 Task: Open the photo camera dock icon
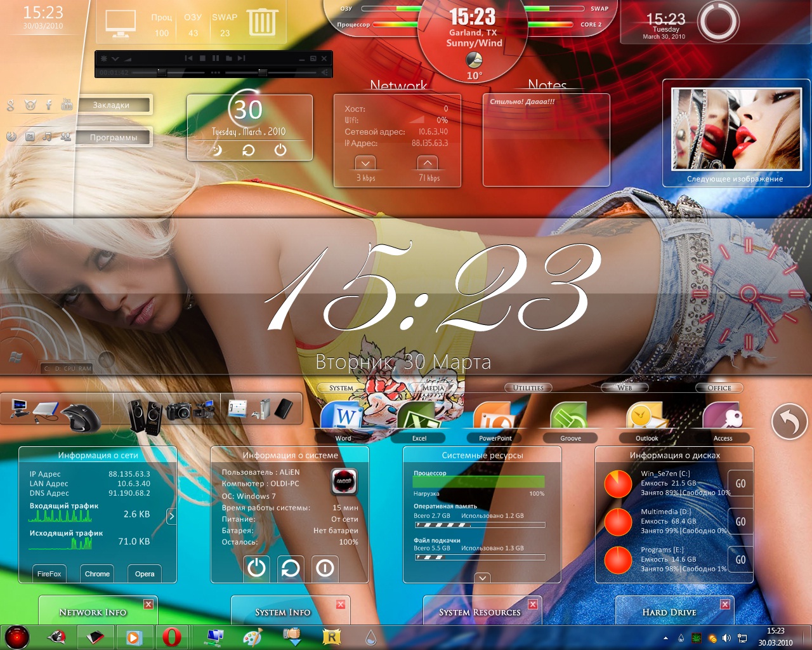pos(179,411)
